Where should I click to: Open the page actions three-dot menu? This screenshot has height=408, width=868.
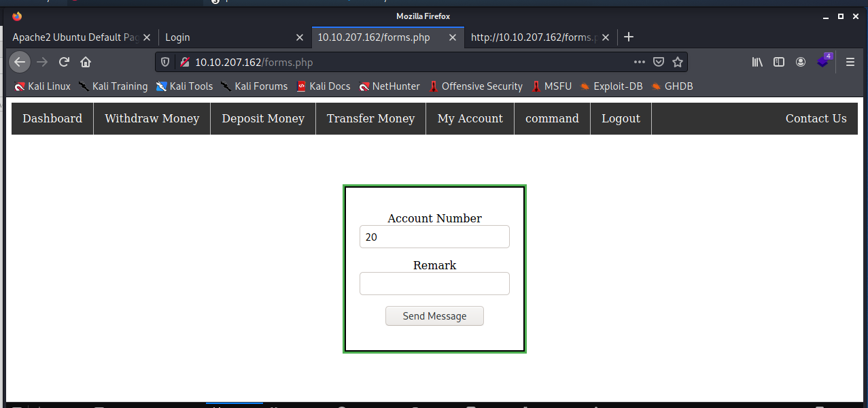pos(639,62)
